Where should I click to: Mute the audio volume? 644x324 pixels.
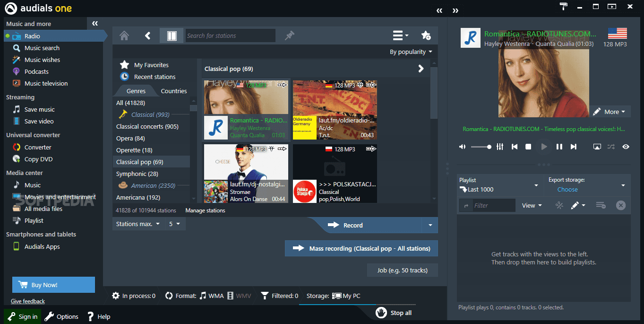(462, 147)
